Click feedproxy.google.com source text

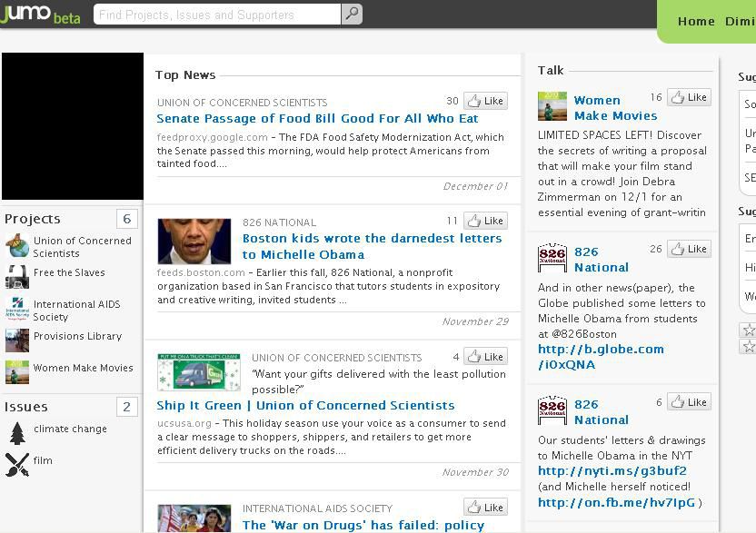(x=212, y=137)
